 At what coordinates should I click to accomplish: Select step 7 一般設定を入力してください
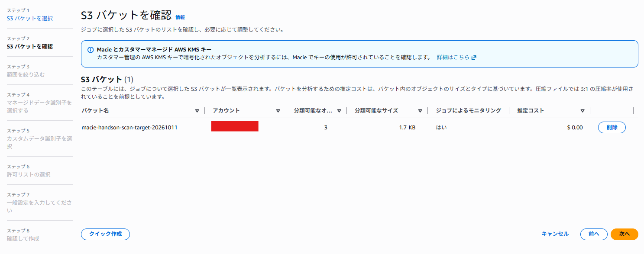point(39,206)
